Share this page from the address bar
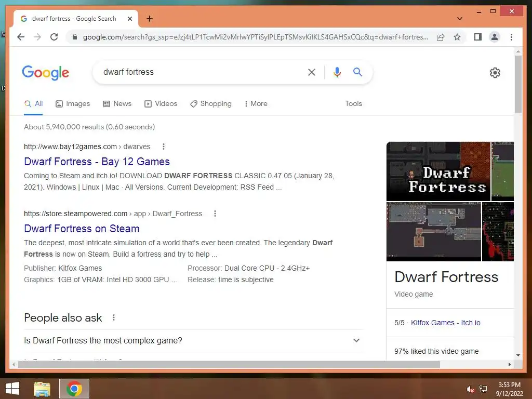This screenshot has height=399, width=532. point(441,37)
